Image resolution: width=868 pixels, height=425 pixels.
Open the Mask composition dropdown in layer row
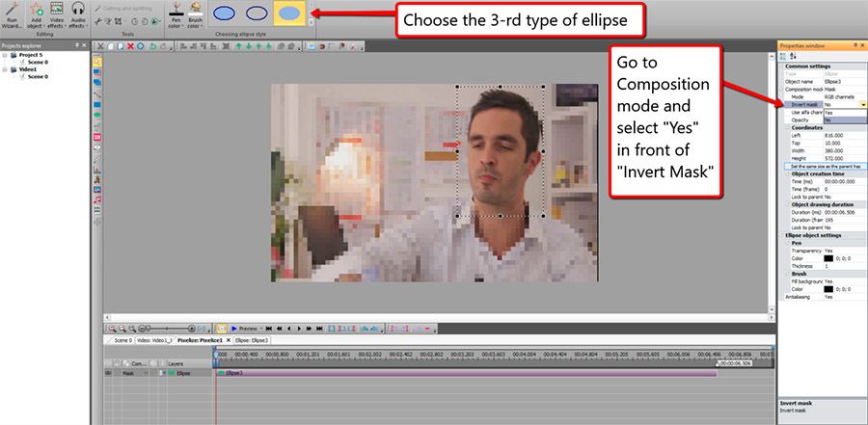point(147,373)
